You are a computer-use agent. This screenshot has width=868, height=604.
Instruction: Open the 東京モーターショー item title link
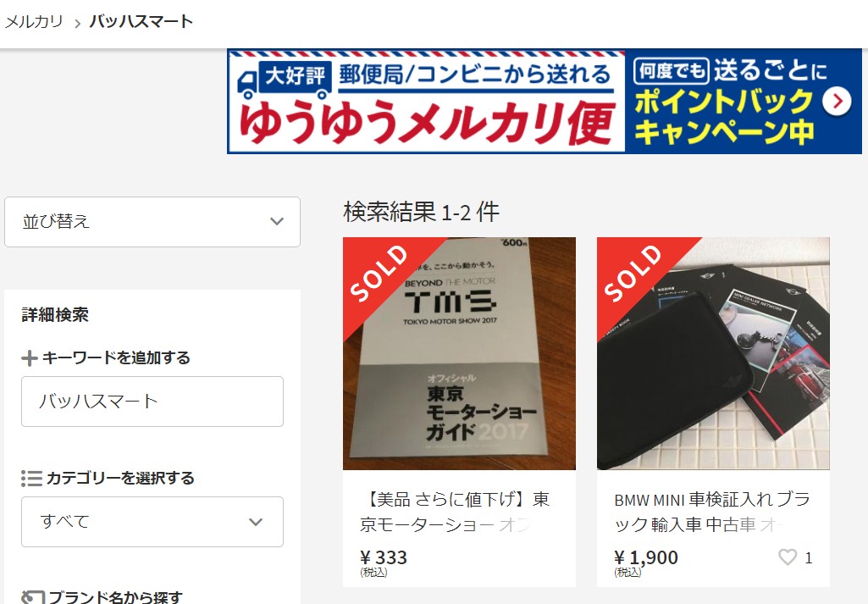coord(455,512)
